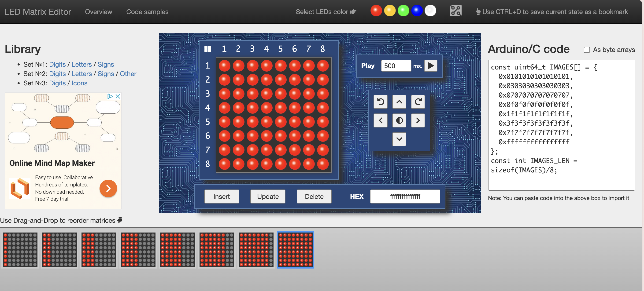Image resolution: width=644 pixels, height=291 pixels.
Task: Invert the matrix with the invert icon
Action: 399,120
